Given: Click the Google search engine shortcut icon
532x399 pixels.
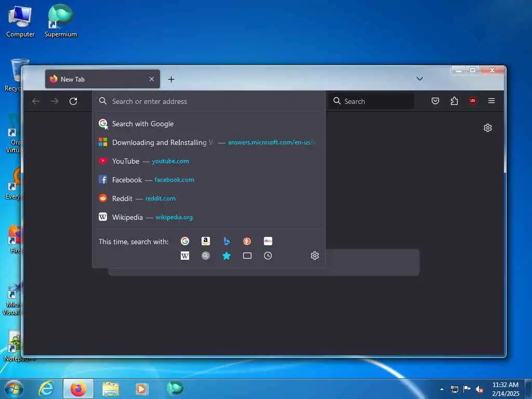Looking at the screenshot, I should (185, 241).
